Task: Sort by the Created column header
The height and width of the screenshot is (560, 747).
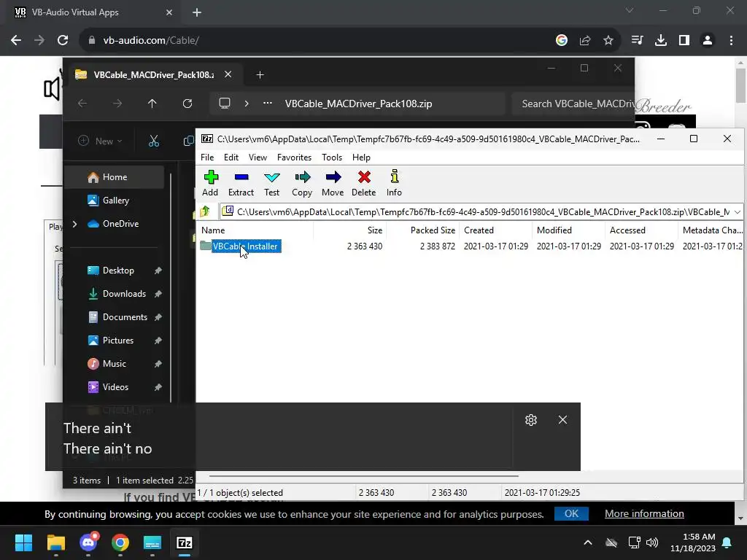Action: point(495,230)
